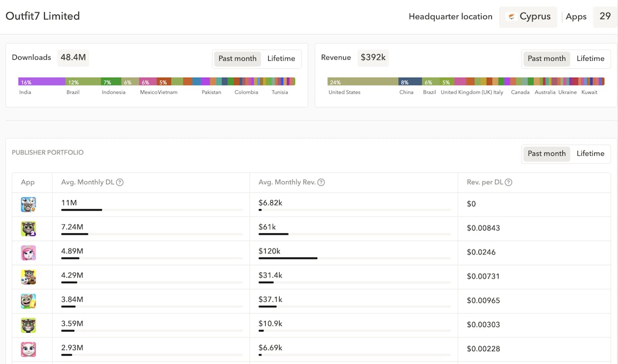The height and width of the screenshot is (364, 618).
Task: Click the Apps count badge showing 29
Action: coord(605,16)
